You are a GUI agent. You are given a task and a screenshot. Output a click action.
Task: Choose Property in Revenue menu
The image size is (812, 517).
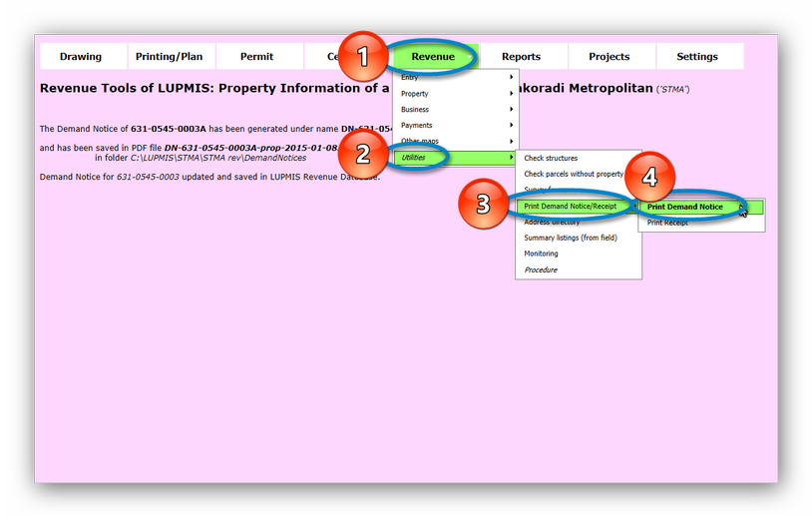pyautogui.click(x=456, y=94)
